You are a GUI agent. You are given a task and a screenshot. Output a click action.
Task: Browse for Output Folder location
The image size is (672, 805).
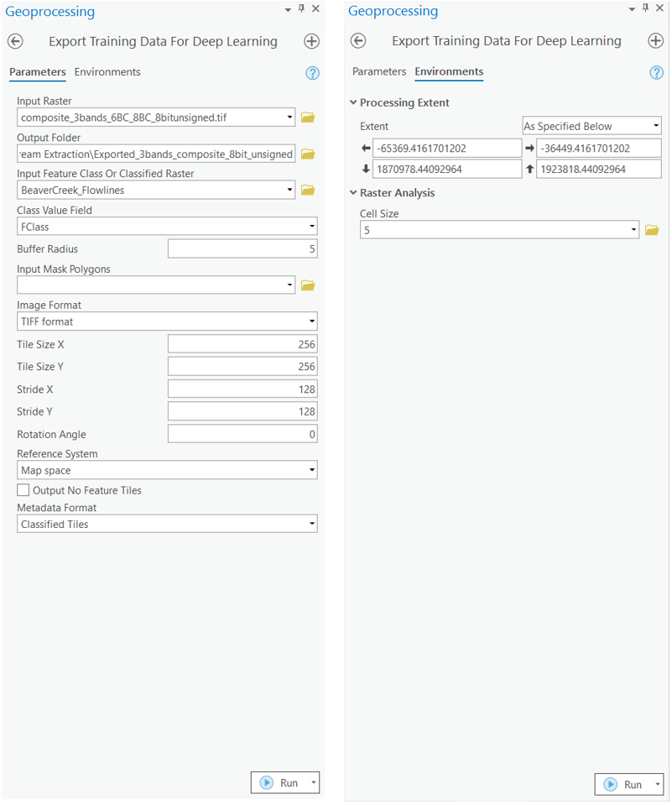[308, 154]
